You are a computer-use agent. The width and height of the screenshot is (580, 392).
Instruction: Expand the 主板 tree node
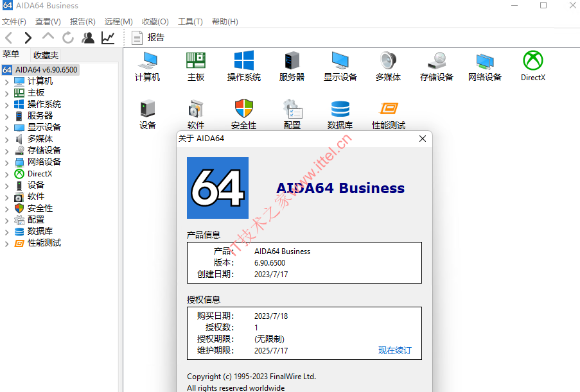tap(6, 94)
